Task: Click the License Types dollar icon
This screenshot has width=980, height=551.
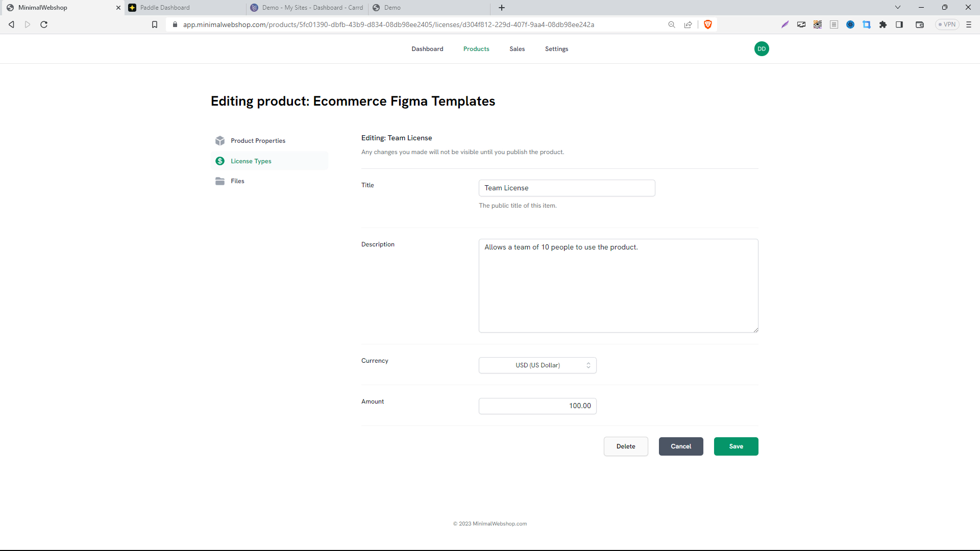Action: (220, 161)
